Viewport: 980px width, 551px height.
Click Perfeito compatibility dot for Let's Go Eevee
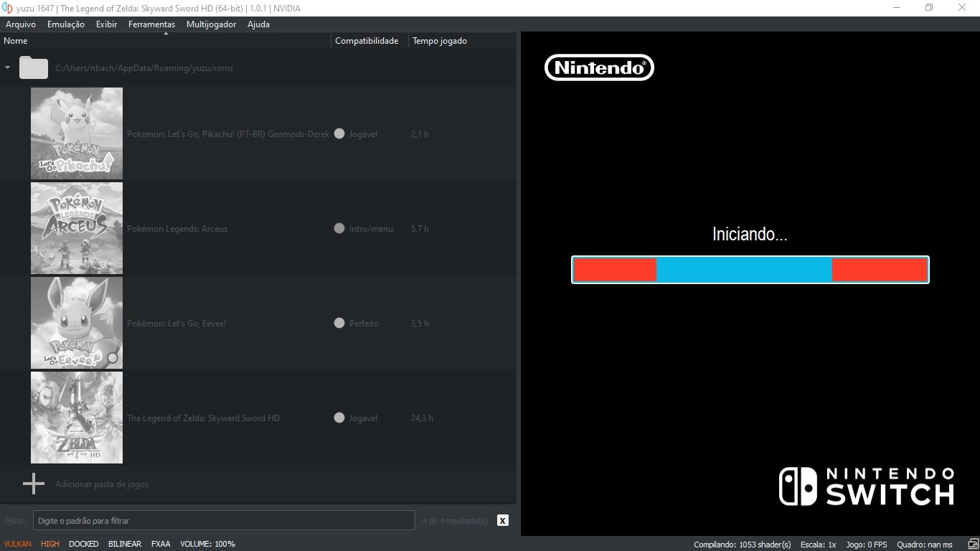[x=339, y=323]
